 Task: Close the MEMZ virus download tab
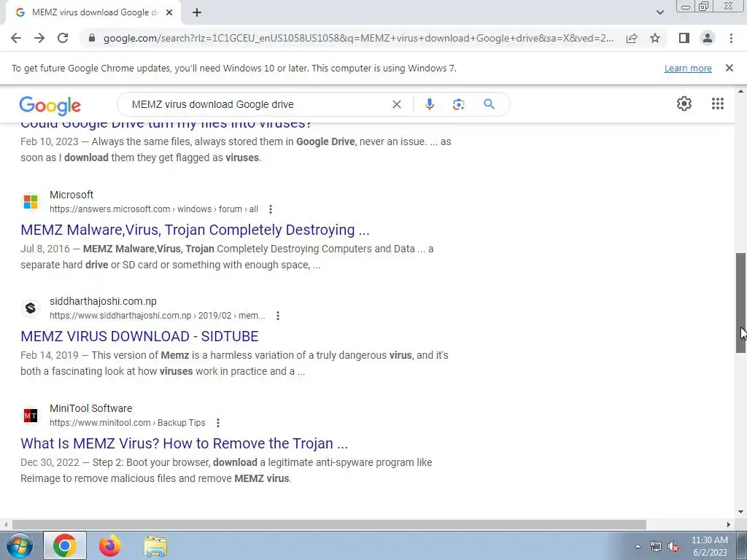pyautogui.click(x=169, y=12)
